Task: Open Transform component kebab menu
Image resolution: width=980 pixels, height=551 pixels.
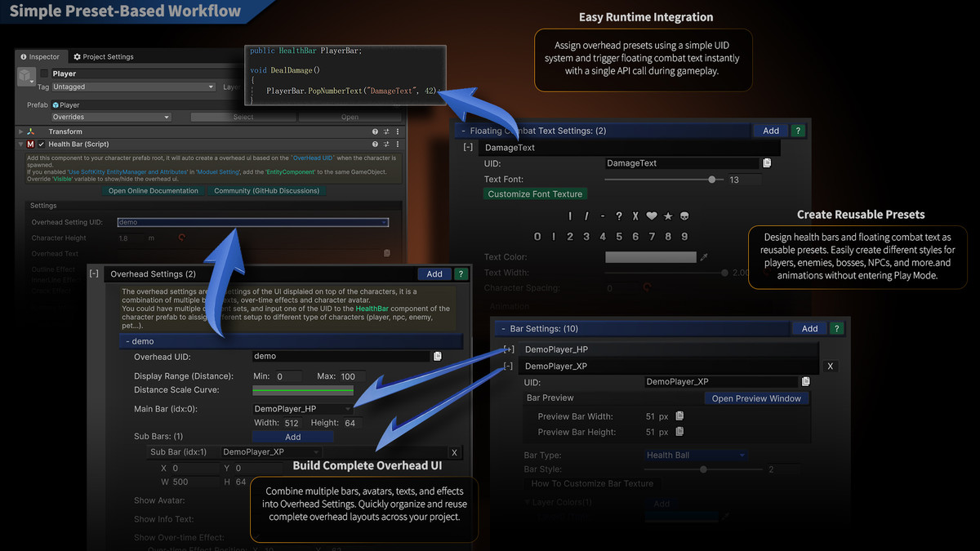Action: coord(397,131)
